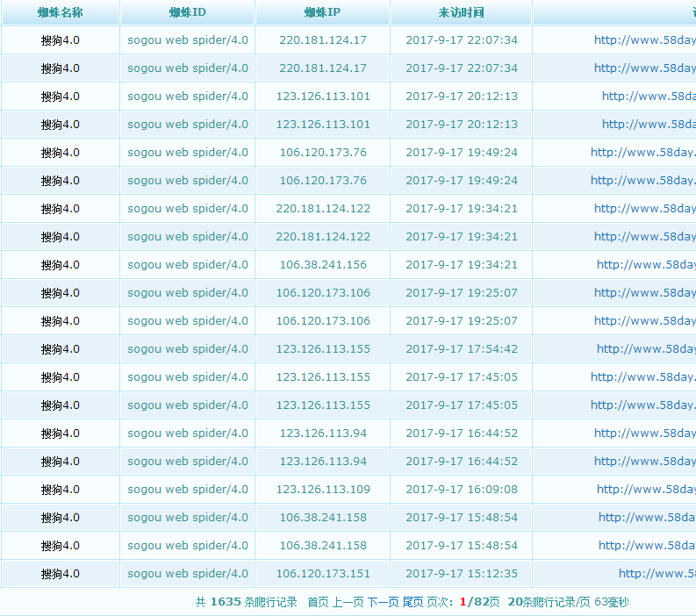Image resolution: width=696 pixels, height=616 pixels.
Task: Open the URL link in the 106.38.241.156 row
Action: 646,265
